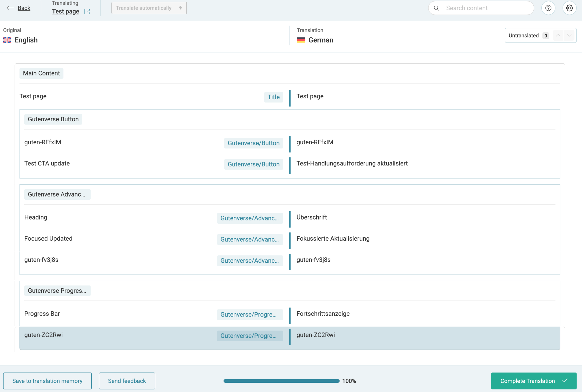This screenshot has height=392, width=582.
Task: Select original text 'Progress Bar'
Action: (42, 314)
